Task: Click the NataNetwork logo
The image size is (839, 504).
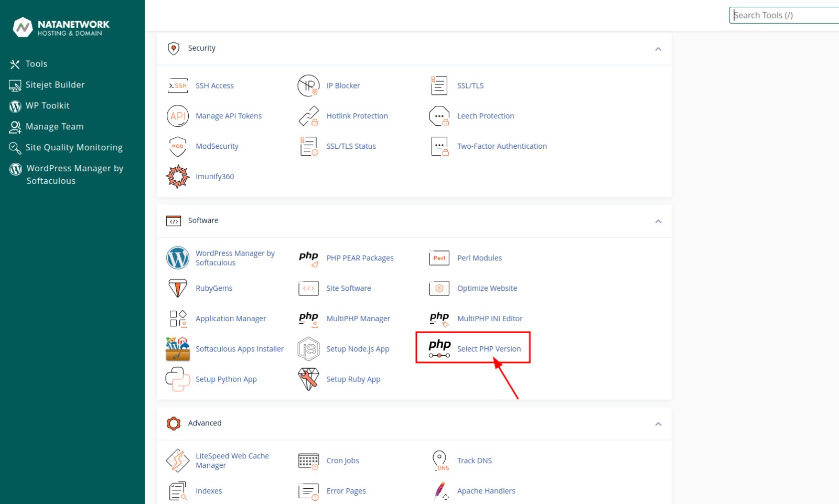Action: (x=61, y=27)
